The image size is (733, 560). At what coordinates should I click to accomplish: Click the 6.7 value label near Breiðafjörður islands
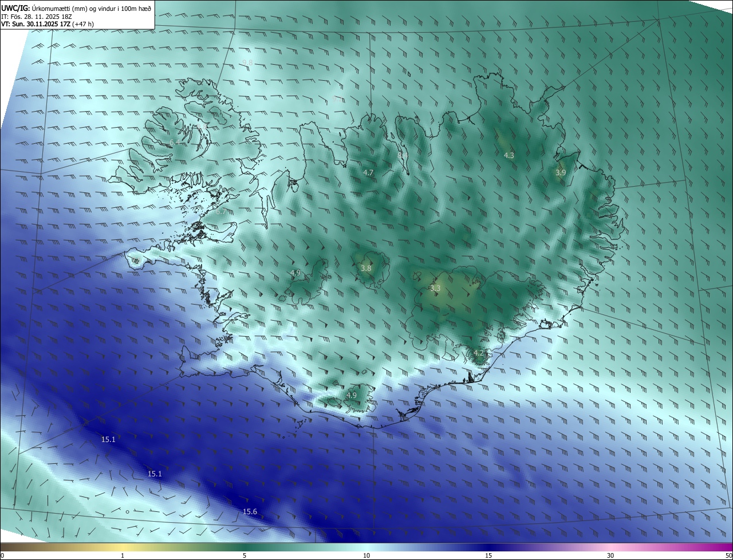pyautogui.click(x=220, y=211)
